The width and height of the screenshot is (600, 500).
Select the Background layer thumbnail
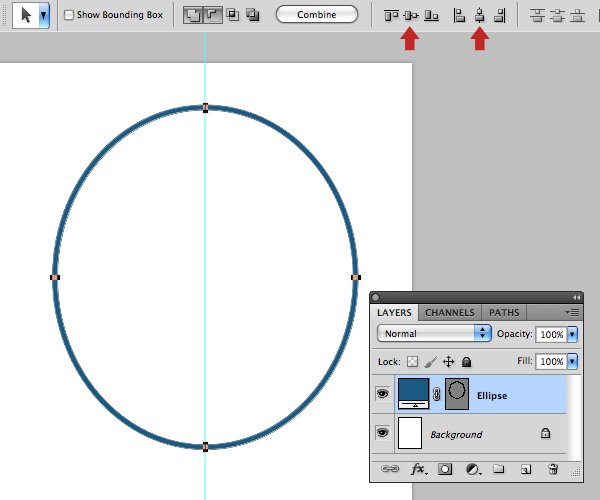(410, 433)
